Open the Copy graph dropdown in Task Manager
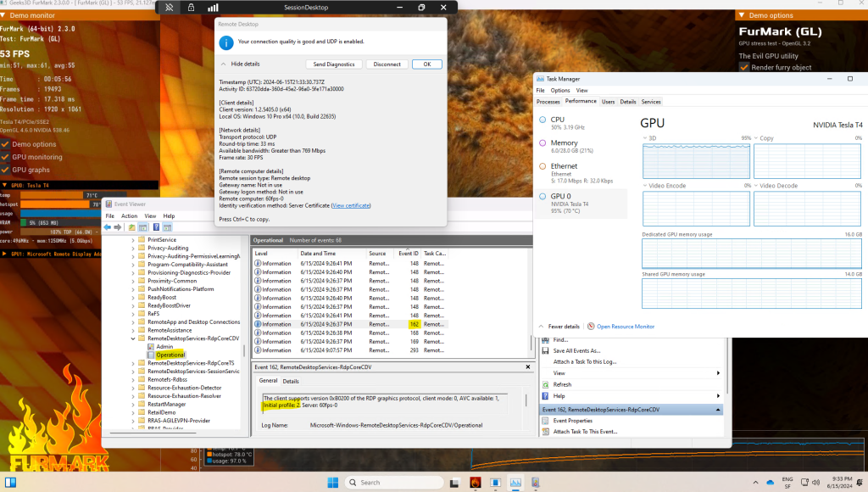 (755, 138)
